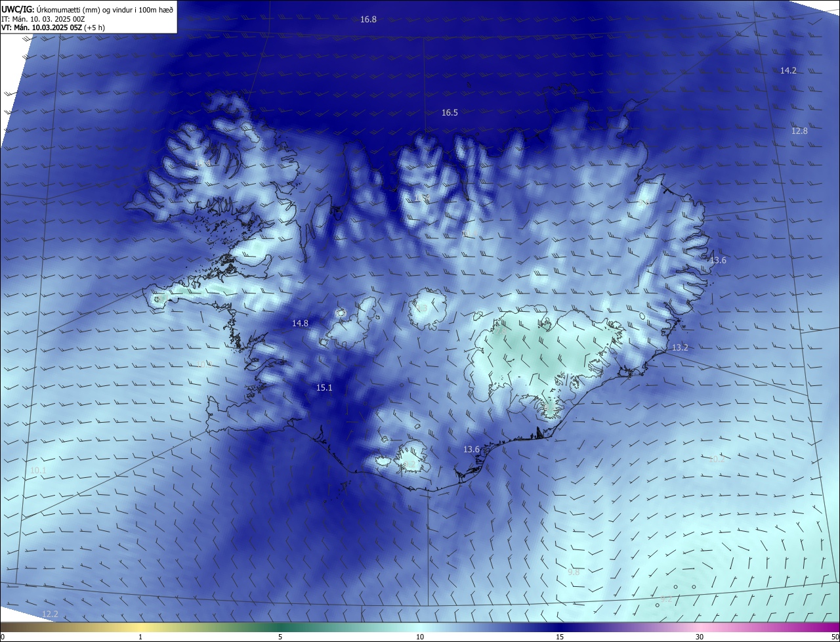Click the 5 tick on the color scale
This screenshot has height=642, width=840.
click(280, 637)
